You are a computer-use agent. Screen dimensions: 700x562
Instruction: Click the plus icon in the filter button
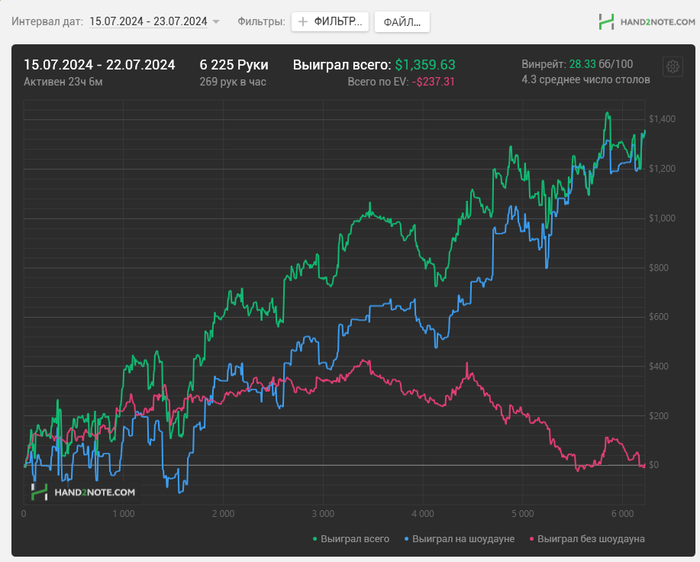coord(303,21)
